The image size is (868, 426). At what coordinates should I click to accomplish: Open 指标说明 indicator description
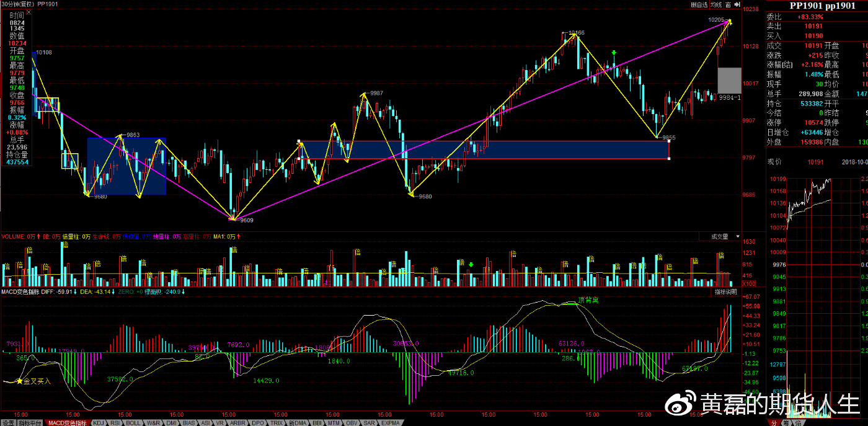coord(725,291)
